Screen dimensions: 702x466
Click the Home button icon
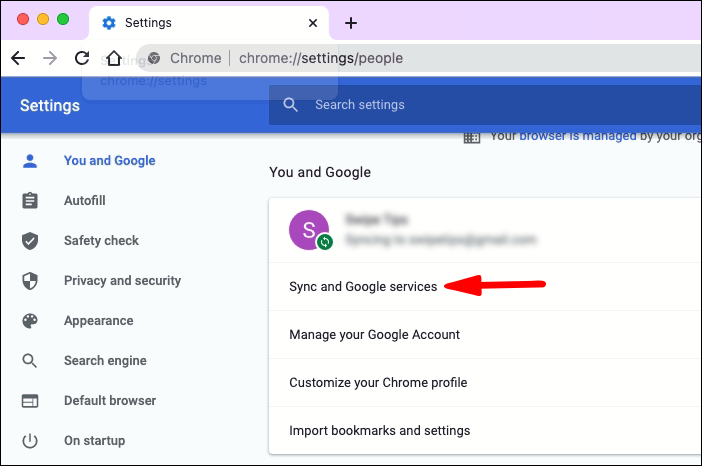[x=114, y=58]
